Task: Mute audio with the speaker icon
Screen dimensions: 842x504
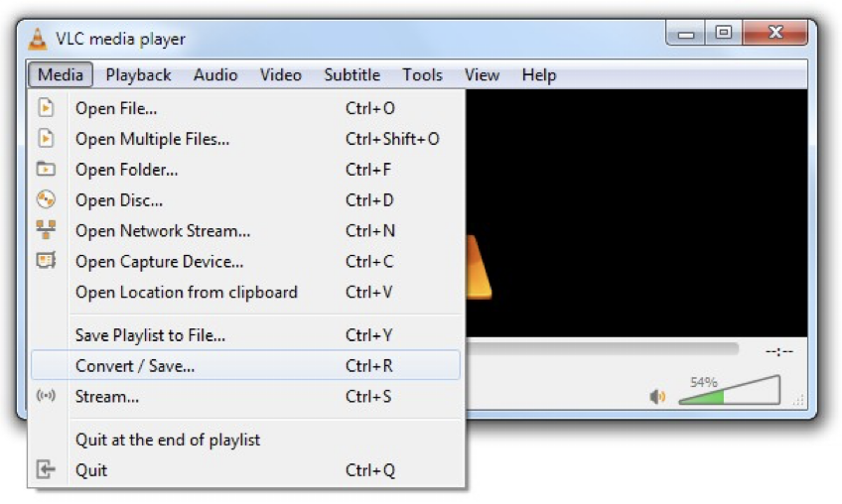Action: 657,397
